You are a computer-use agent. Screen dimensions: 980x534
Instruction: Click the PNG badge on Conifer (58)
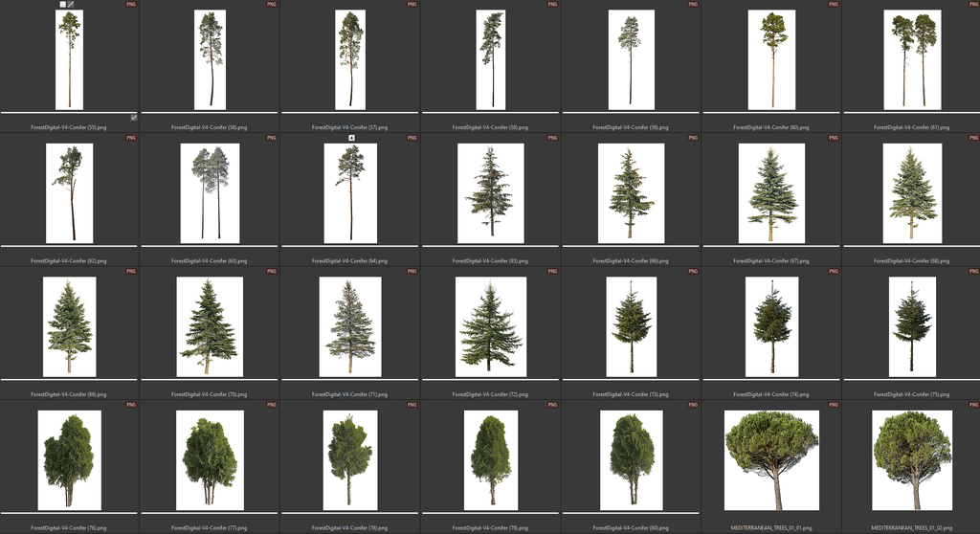coord(552,5)
